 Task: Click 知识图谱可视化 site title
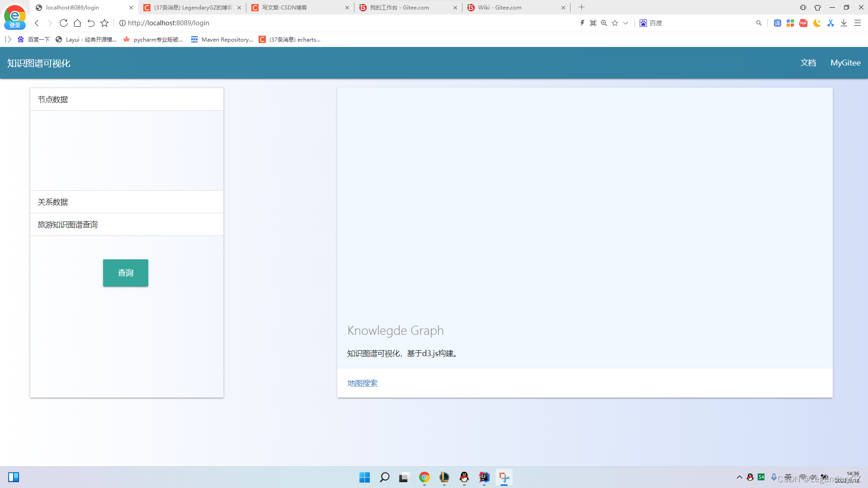[39, 63]
